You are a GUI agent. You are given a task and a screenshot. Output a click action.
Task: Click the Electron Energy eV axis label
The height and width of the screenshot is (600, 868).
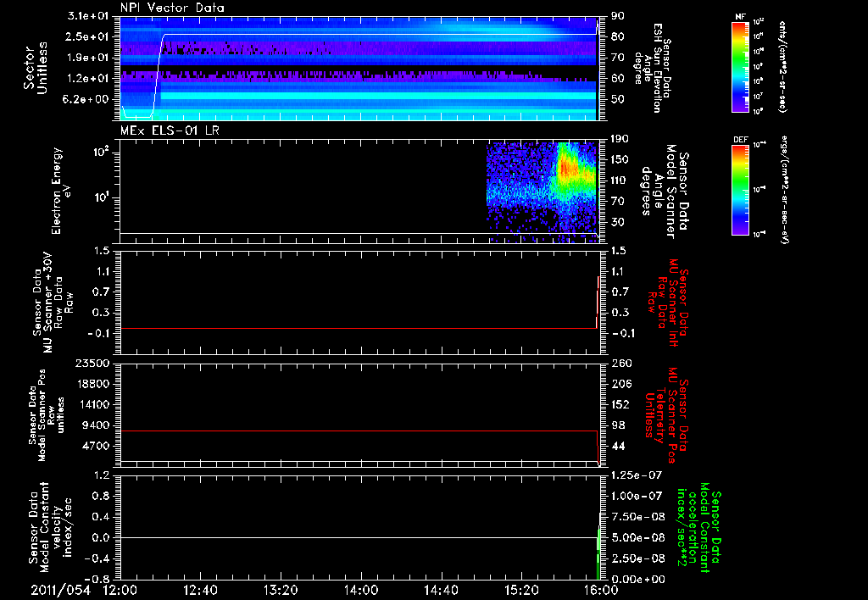(x=62, y=191)
